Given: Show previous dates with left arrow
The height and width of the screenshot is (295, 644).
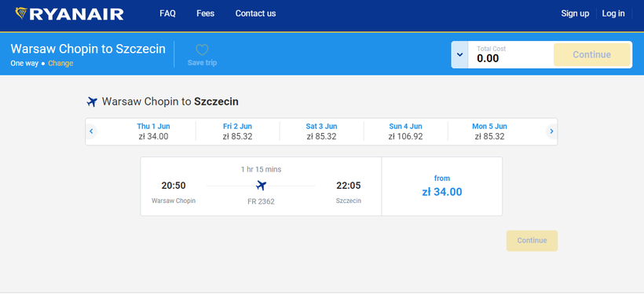Looking at the screenshot, I should point(91,131).
